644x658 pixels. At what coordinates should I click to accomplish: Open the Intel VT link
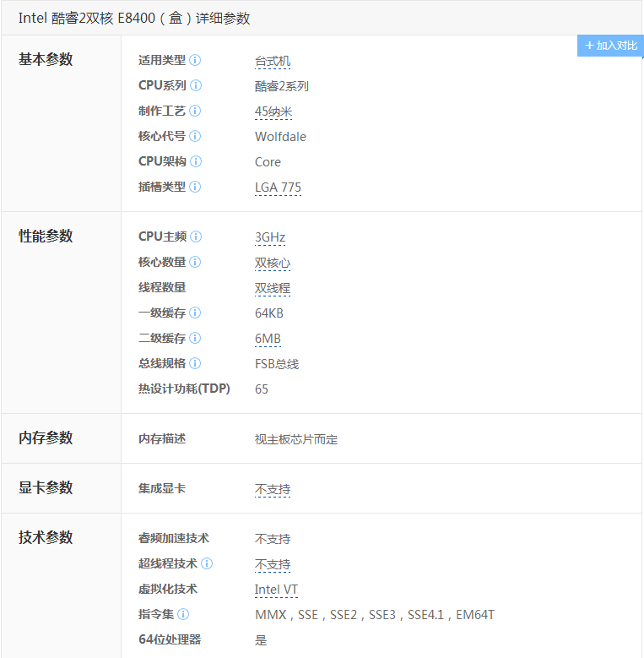point(276,590)
